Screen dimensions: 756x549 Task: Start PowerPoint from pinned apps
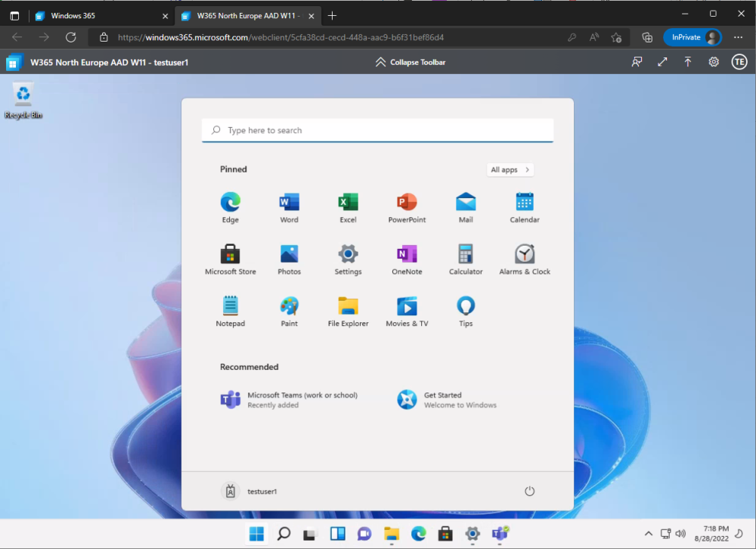pyautogui.click(x=407, y=207)
